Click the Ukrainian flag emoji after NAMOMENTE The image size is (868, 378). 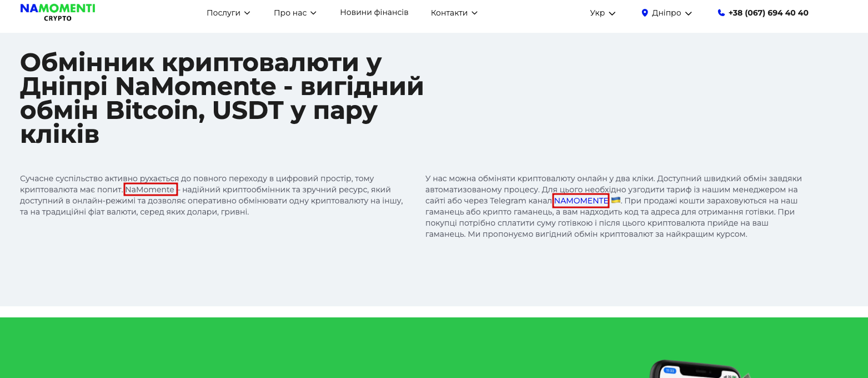616,200
